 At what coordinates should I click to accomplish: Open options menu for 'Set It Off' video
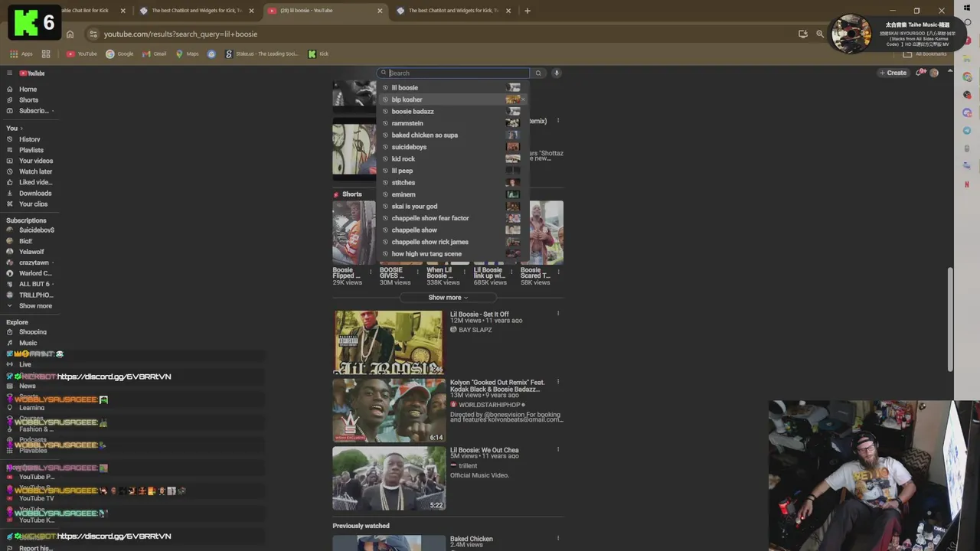[x=558, y=314]
